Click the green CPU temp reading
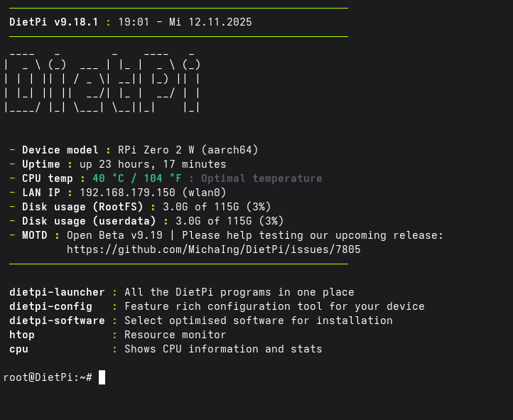The width and height of the screenshot is (513, 420). [136, 178]
